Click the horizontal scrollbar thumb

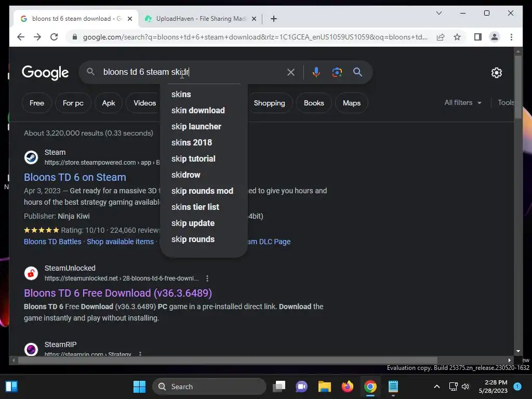tap(228, 361)
